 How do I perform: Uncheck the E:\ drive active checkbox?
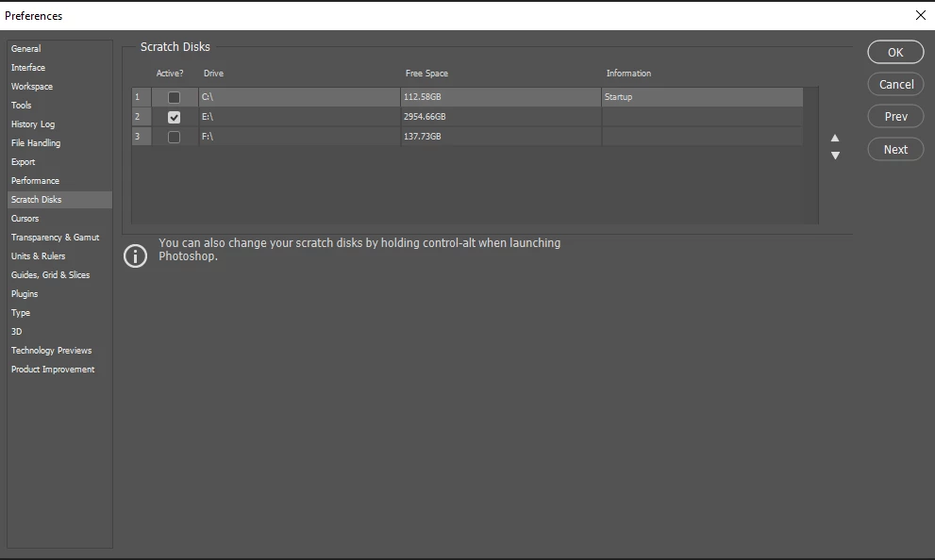pyautogui.click(x=174, y=117)
